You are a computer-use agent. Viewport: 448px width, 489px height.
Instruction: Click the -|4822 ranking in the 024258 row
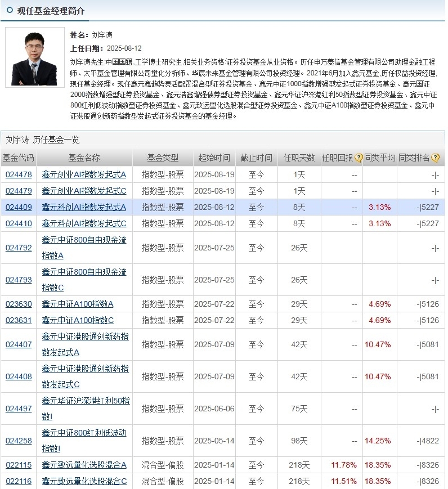(428, 441)
